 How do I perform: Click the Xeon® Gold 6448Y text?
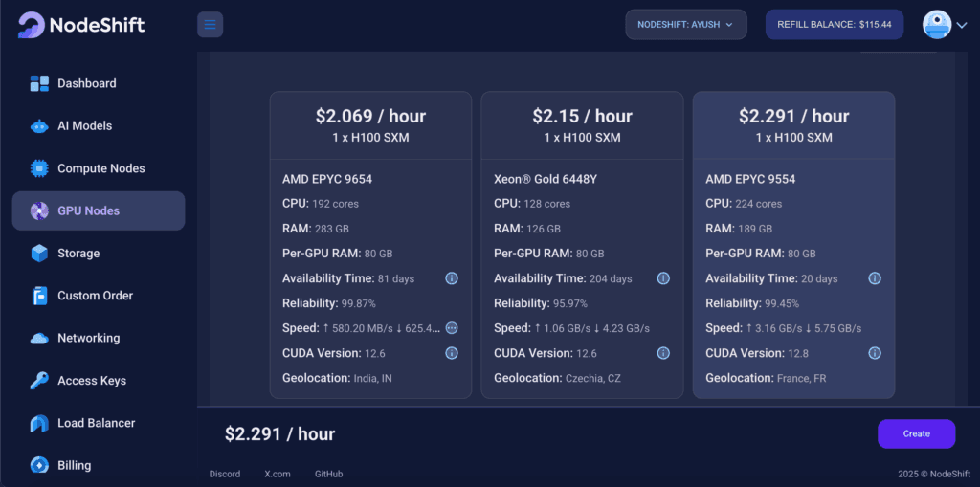click(x=546, y=180)
